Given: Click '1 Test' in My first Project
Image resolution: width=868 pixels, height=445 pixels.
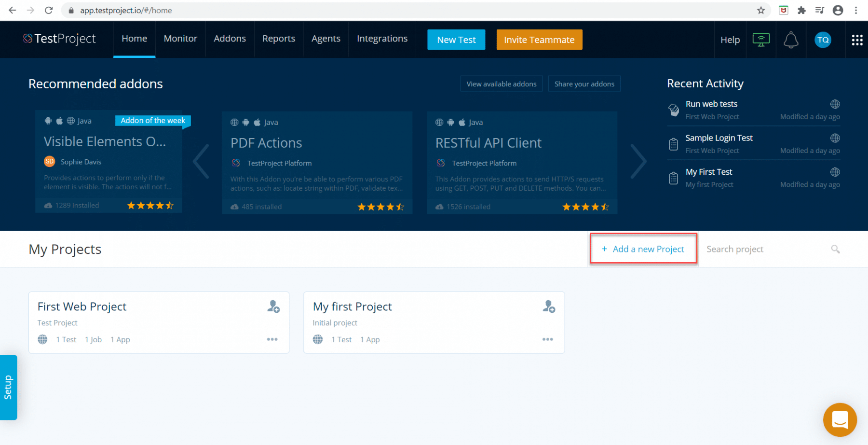Looking at the screenshot, I should click(x=341, y=340).
